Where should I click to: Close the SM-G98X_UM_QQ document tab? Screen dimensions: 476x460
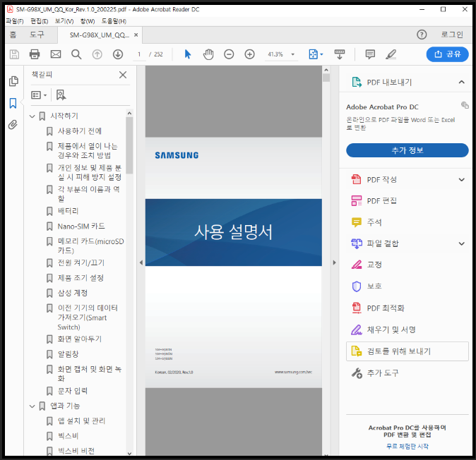[x=136, y=35]
